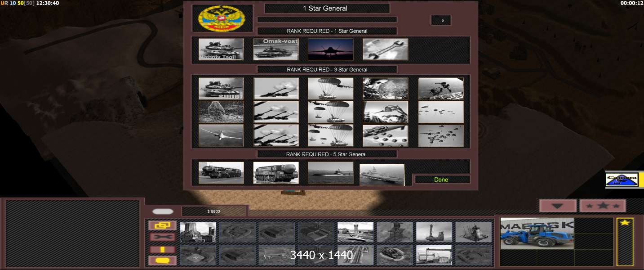The width and height of the screenshot is (644, 270).
Task: Open the yellow chat bubble button
Action: [x=163, y=260]
